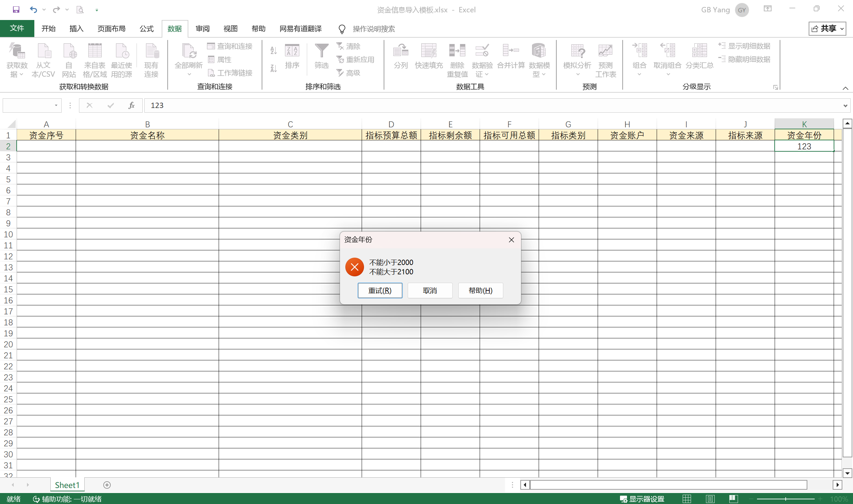This screenshot has height=504, width=853.
Task: Switch to the Insert (插入) tab
Action: coord(76,29)
